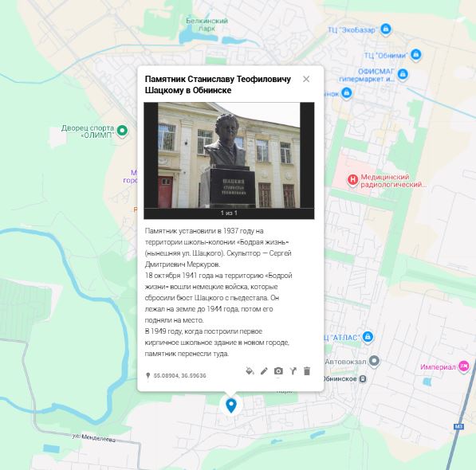Click the directions arrow icon
Image resolution: width=476 pixels, height=470 pixels.
click(x=293, y=371)
